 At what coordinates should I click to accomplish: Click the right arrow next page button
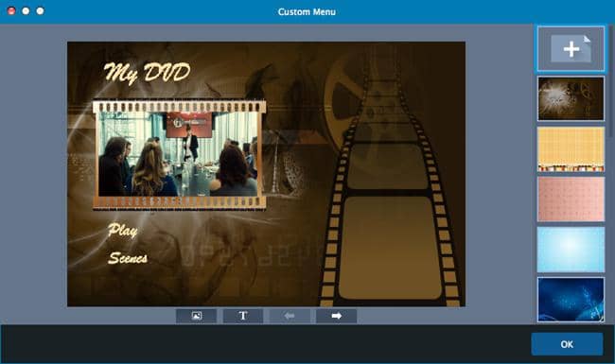[x=336, y=316]
